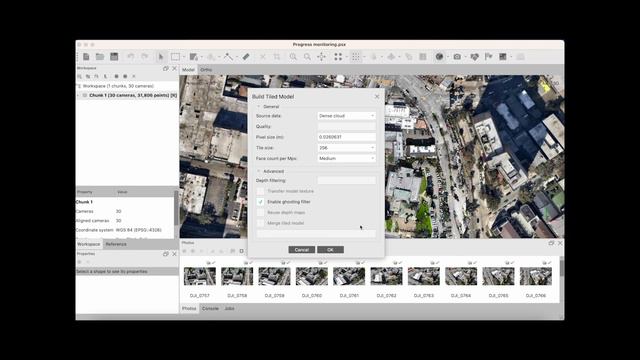
Task: Select the DJI_0766 photo thumbnail
Action: 536,276
